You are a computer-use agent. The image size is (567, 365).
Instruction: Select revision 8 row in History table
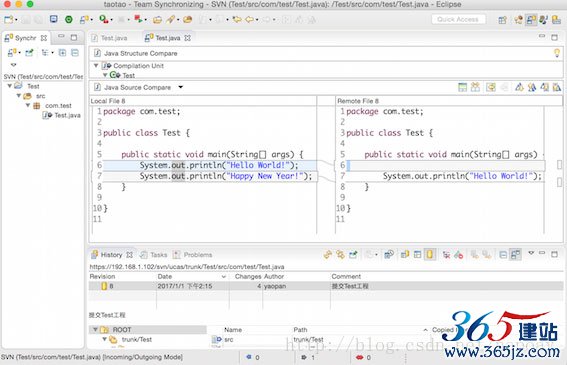[x=325, y=286]
